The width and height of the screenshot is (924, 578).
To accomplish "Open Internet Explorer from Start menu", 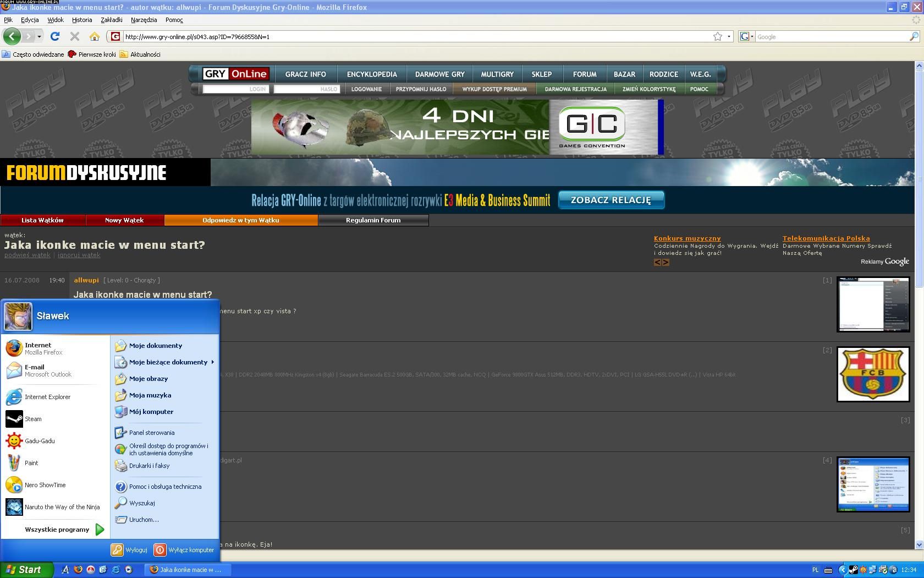I will (47, 397).
